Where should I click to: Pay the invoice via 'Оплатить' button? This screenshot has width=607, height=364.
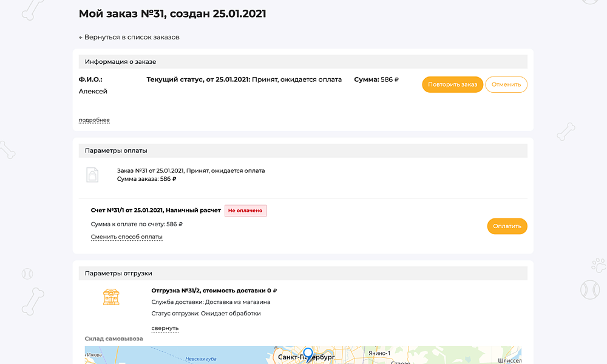tap(507, 226)
